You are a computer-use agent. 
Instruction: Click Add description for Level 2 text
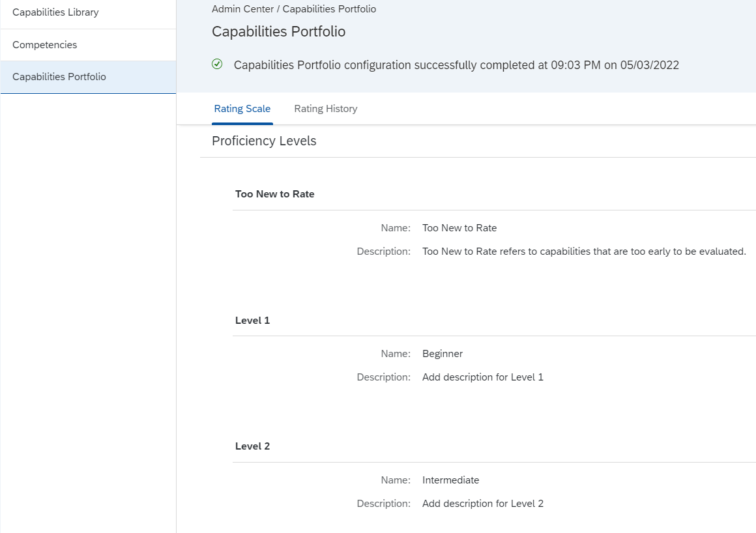point(483,504)
